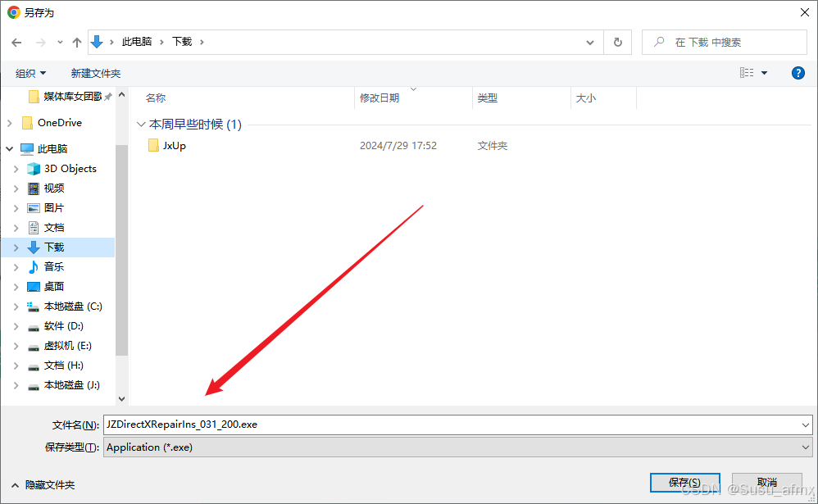Go up one folder level
This screenshot has width=818, height=504.
point(77,43)
